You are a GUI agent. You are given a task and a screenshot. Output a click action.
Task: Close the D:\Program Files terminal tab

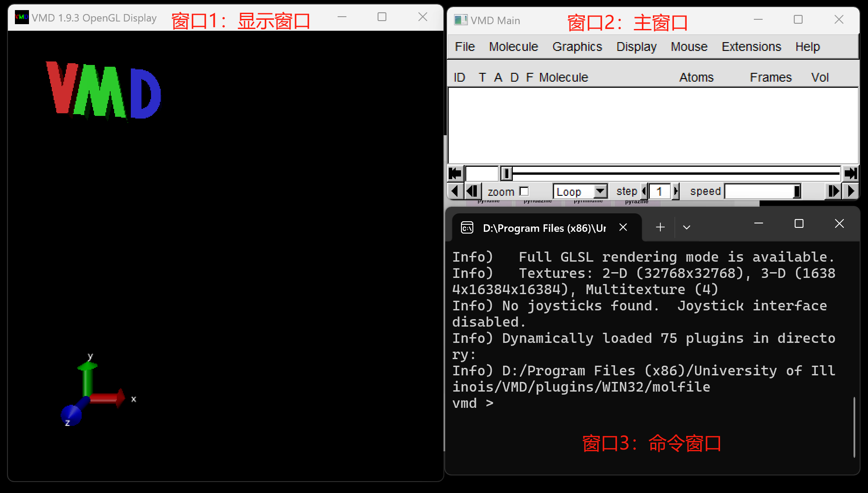tap(623, 227)
